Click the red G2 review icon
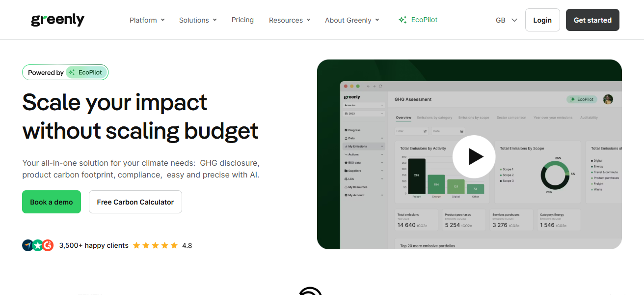Image resolution: width=644 pixels, height=295 pixels. pyautogui.click(x=48, y=245)
